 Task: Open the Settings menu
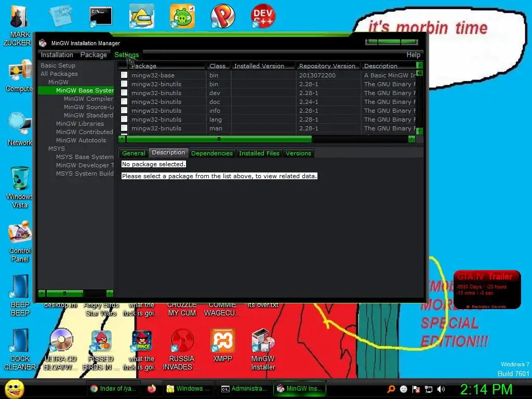coord(127,55)
